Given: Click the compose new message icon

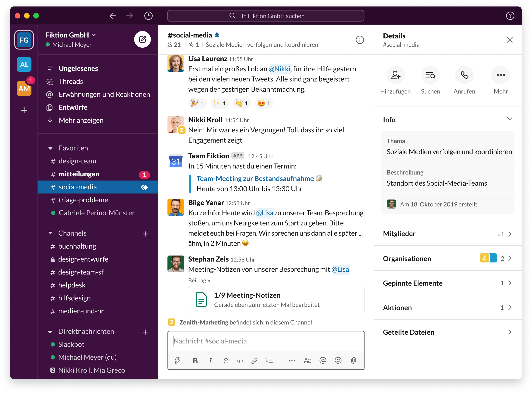Looking at the screenshot, I should [142, 39].
